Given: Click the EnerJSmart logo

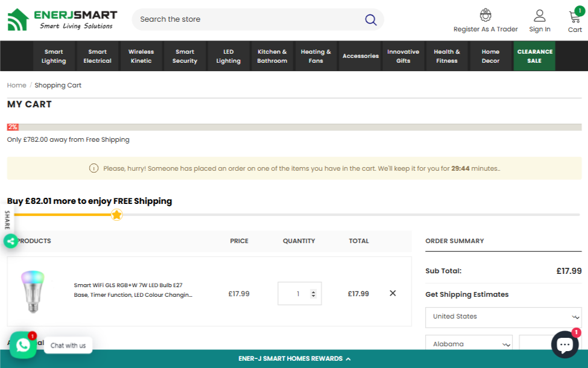Looking at the screenshot, I should (62, 19).
